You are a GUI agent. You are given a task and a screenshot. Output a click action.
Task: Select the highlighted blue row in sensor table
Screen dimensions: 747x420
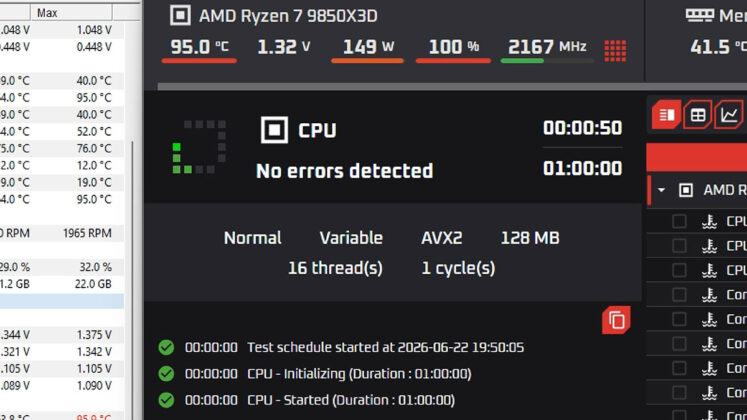pyautogui.click(x=62, y=301)
